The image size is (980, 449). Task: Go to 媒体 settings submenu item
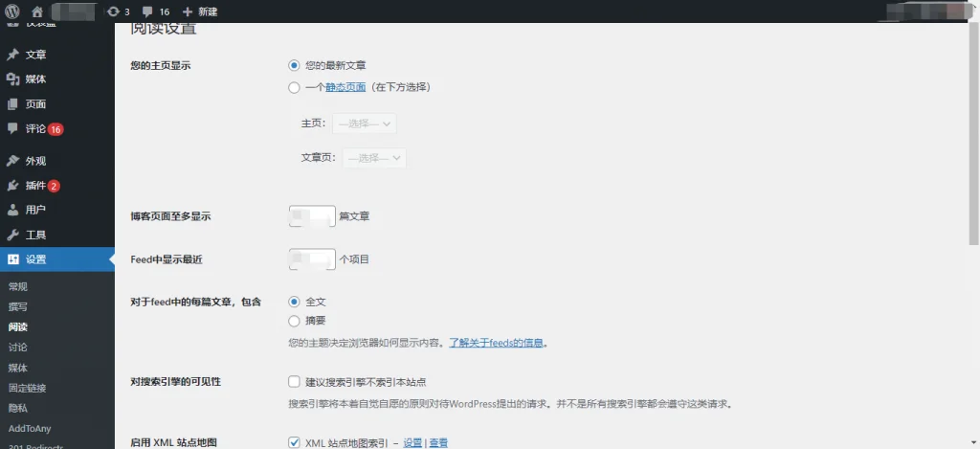[17, 368]
